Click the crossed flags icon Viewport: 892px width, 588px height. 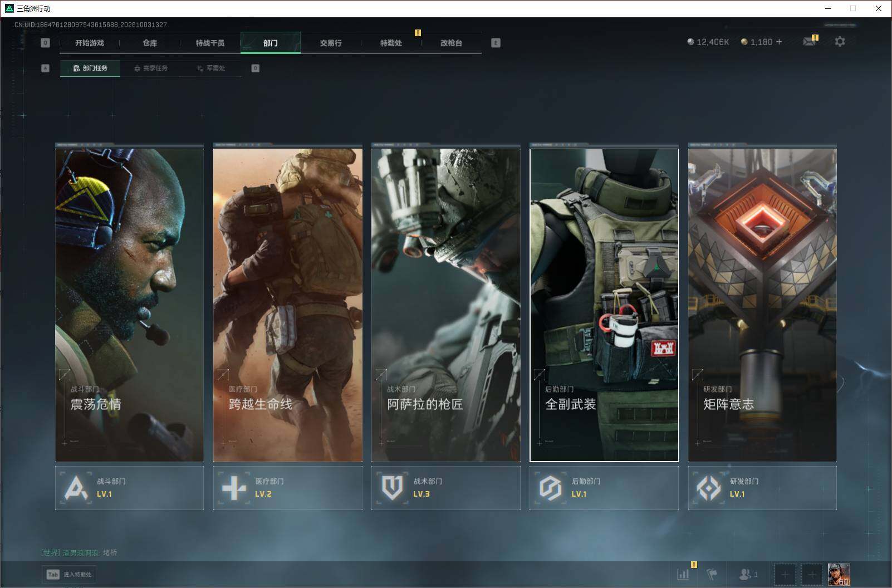(x=712, y=574)
